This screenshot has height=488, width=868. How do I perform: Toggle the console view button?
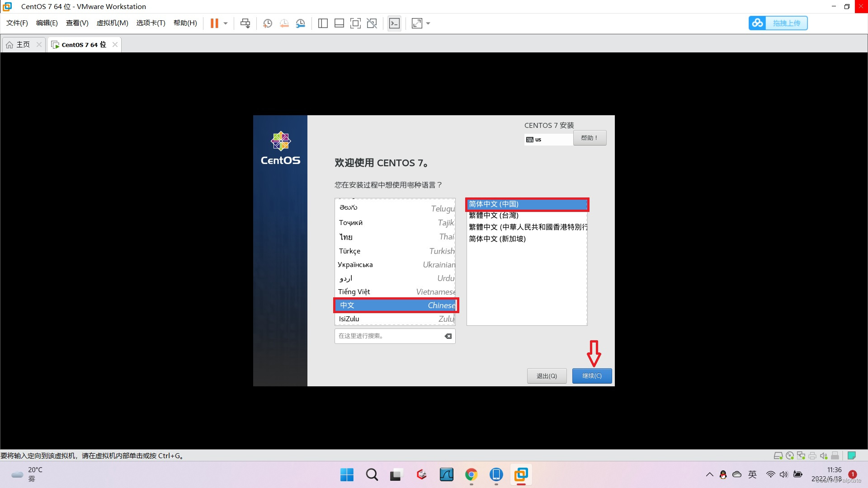(x=394, y=23)
